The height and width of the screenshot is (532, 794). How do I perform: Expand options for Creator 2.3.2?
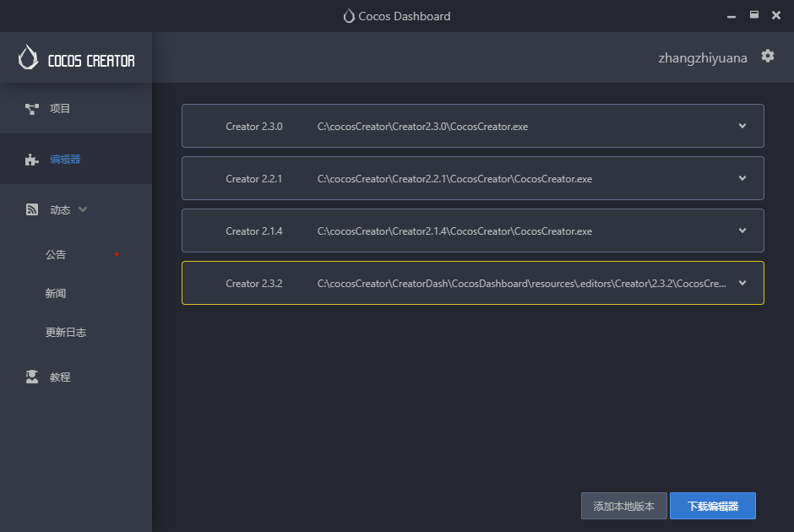[742, 283]
